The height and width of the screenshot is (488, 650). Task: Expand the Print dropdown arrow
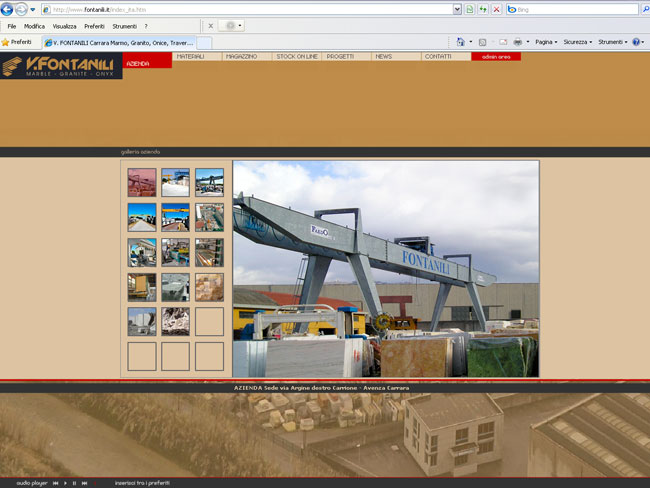click(x=528, y=42)
